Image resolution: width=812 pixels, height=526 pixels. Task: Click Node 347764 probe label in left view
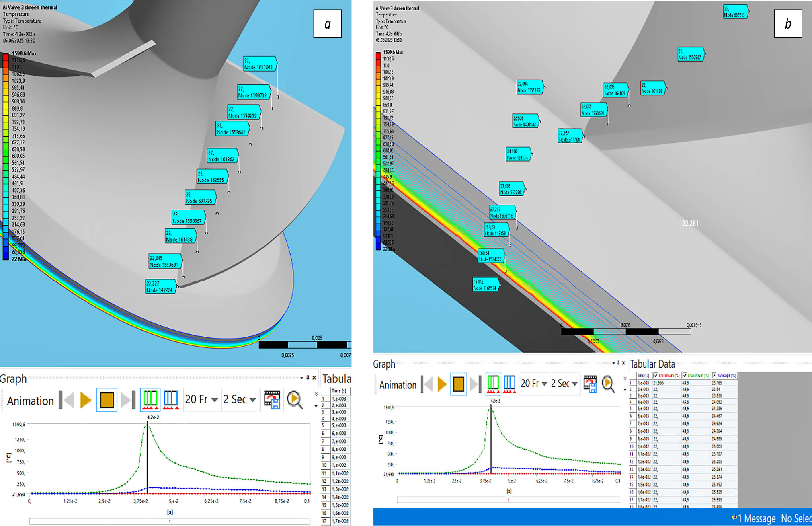160,287
